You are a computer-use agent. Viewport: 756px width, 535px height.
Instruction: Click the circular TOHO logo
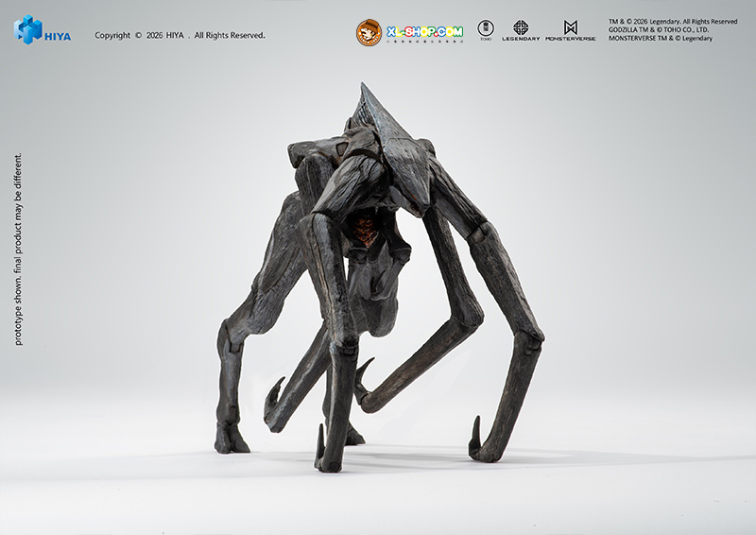click(x=486, y=27)
